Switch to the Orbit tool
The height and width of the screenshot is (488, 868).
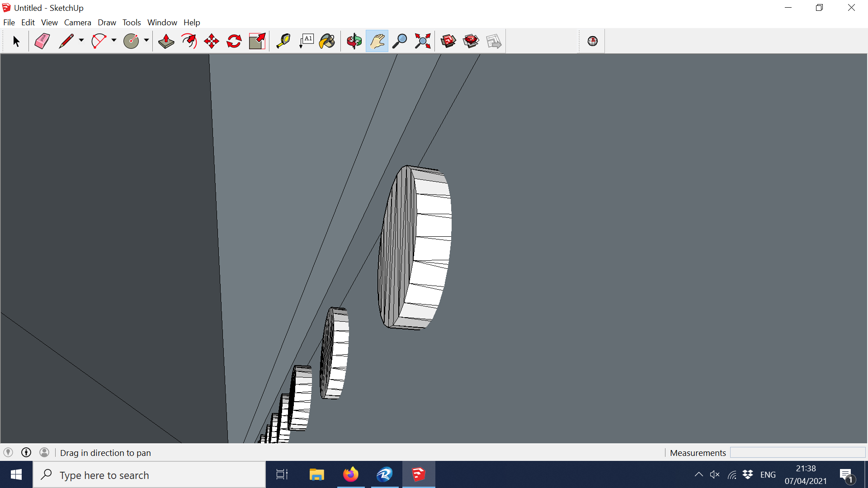click(x=354, y=41)
